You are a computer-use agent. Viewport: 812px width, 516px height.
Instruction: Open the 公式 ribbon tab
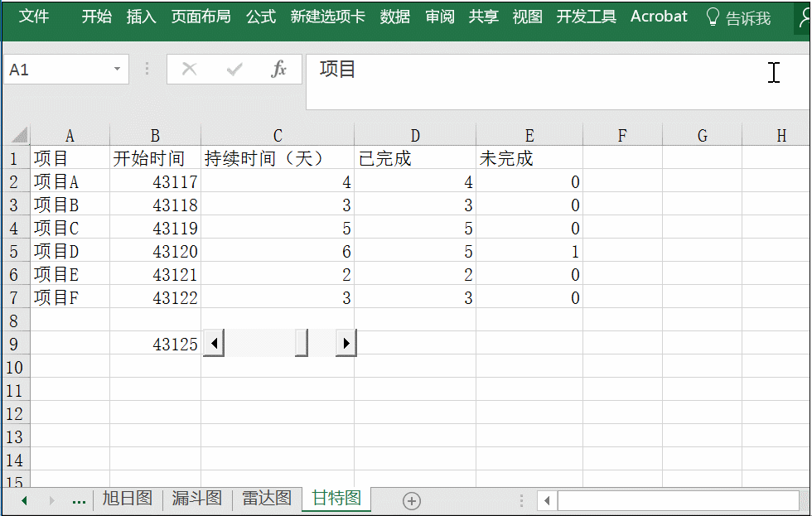tap(260, 17)
